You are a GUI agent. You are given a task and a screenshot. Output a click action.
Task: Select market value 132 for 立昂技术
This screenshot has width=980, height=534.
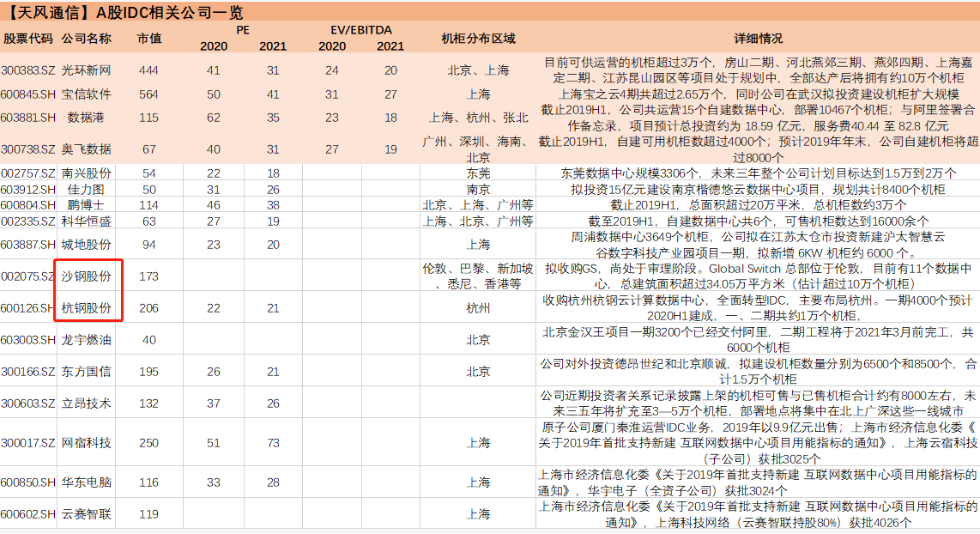(148, 404)
